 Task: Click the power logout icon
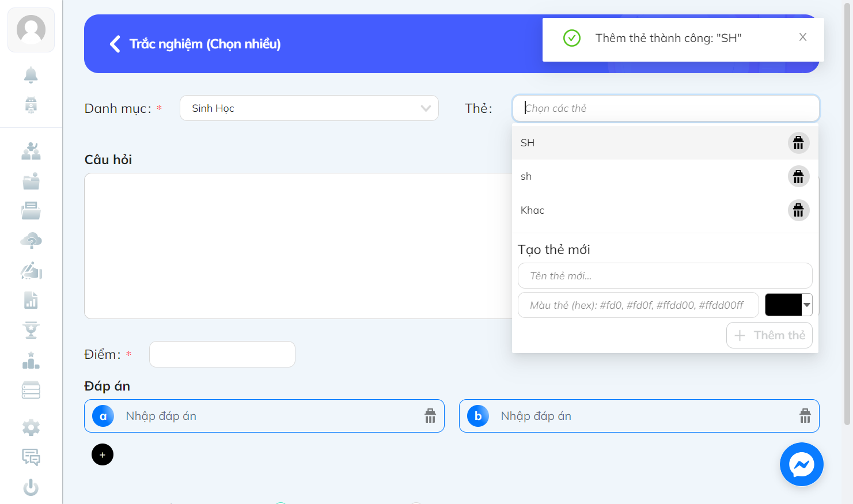[x=31, y=487]
